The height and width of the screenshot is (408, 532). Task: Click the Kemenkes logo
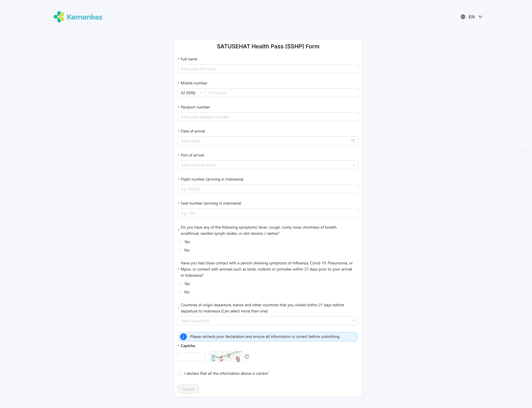(78, 17)
